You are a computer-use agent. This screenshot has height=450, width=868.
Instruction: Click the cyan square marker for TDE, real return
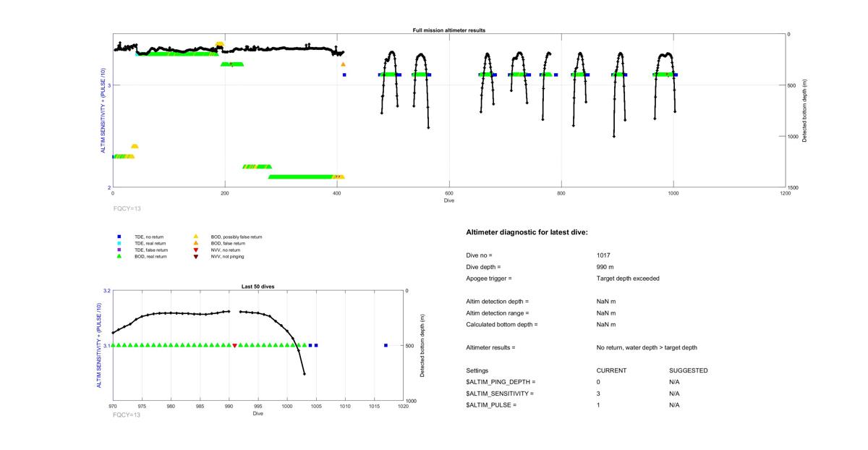[120, 243]
